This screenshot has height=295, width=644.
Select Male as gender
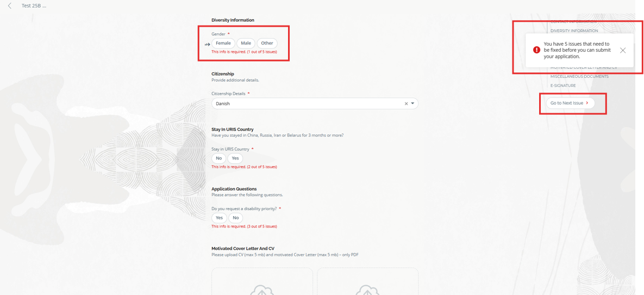(246, 44)
